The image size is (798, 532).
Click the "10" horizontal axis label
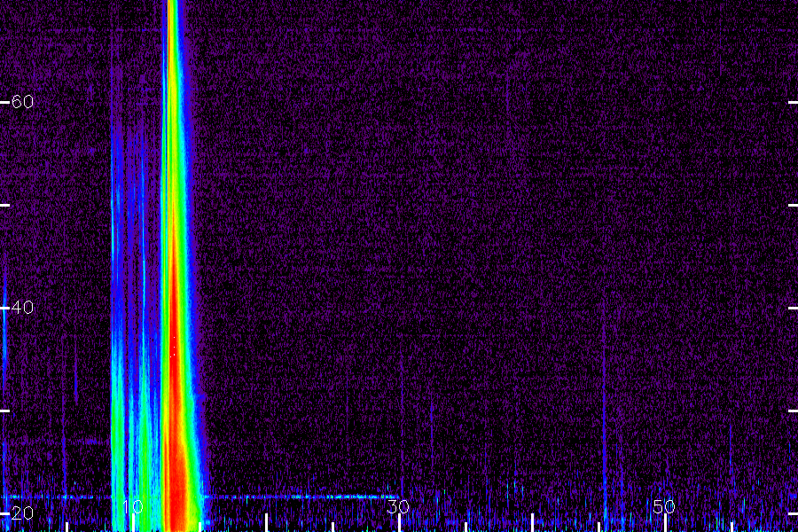[x=133, y=506]
